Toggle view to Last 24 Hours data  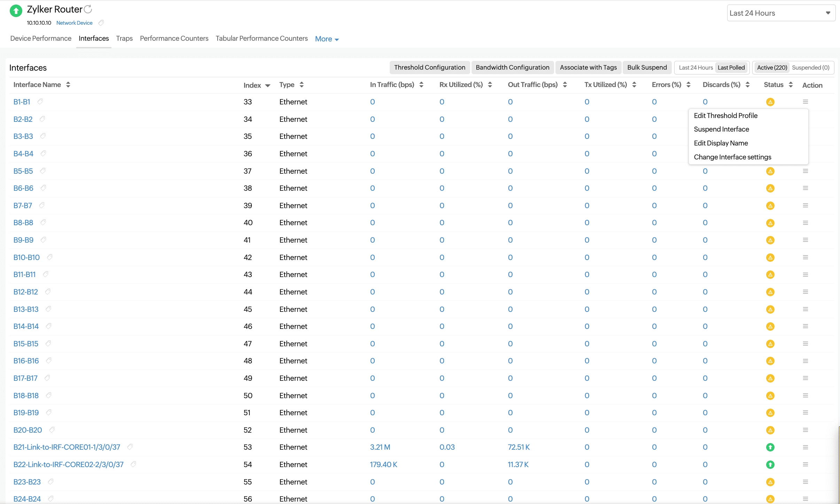[695, 68]
